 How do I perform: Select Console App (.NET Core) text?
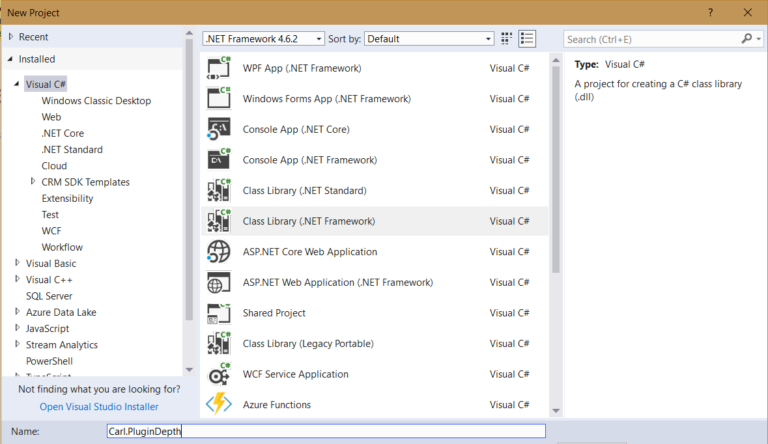pos(296,129)
